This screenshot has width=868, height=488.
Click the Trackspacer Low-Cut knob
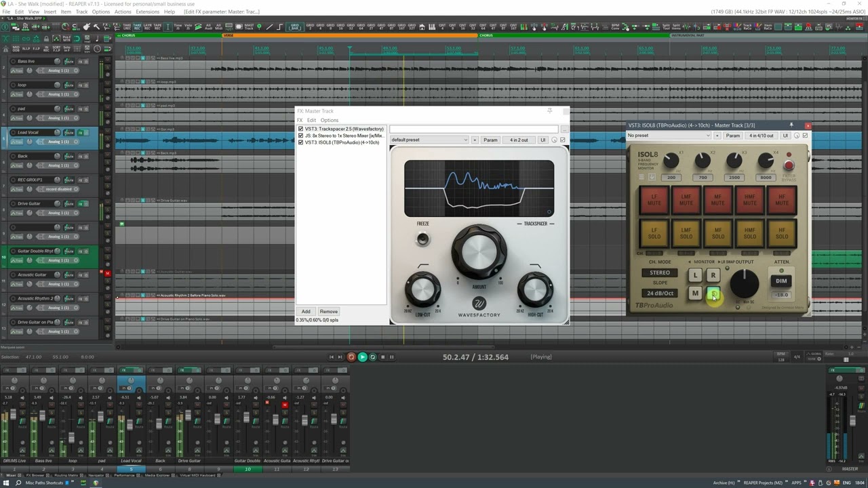point(422,289)
